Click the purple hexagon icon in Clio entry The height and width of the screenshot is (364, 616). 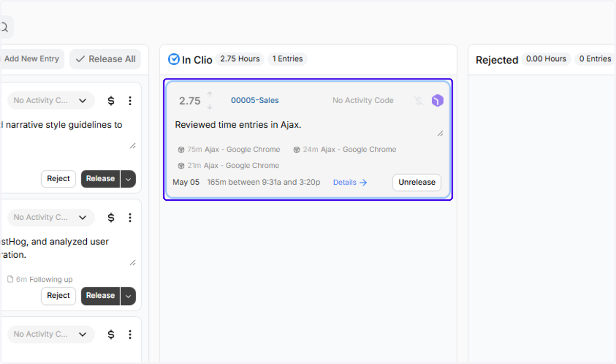tap(437, 101)
